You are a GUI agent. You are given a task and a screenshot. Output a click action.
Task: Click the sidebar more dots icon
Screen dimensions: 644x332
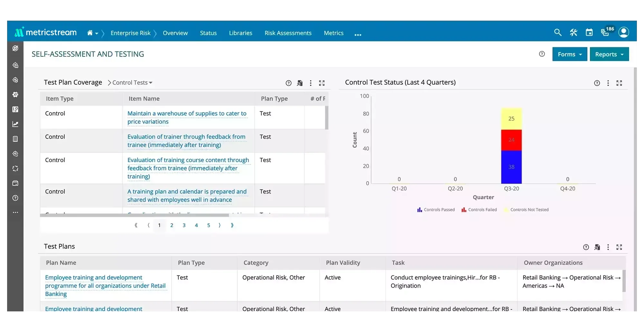[15, 213]
